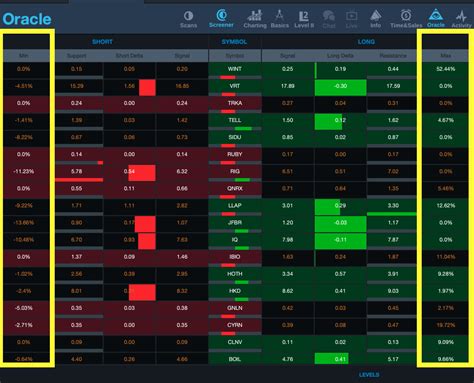Image resolution: width=474 pixels, height=383 pixels.
Task: Click WINT Max value 52.44%
Action: 446,69
